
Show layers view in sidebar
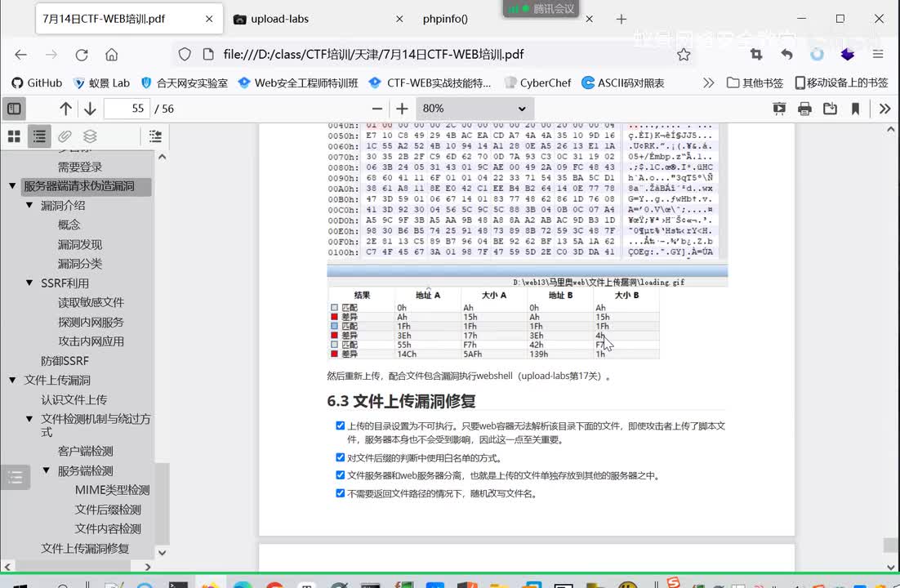tap(90, 136)
